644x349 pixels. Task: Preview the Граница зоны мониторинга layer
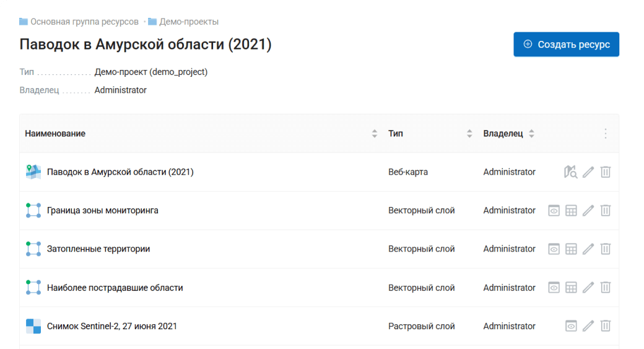pyautogui.click(x=554, y=211)
